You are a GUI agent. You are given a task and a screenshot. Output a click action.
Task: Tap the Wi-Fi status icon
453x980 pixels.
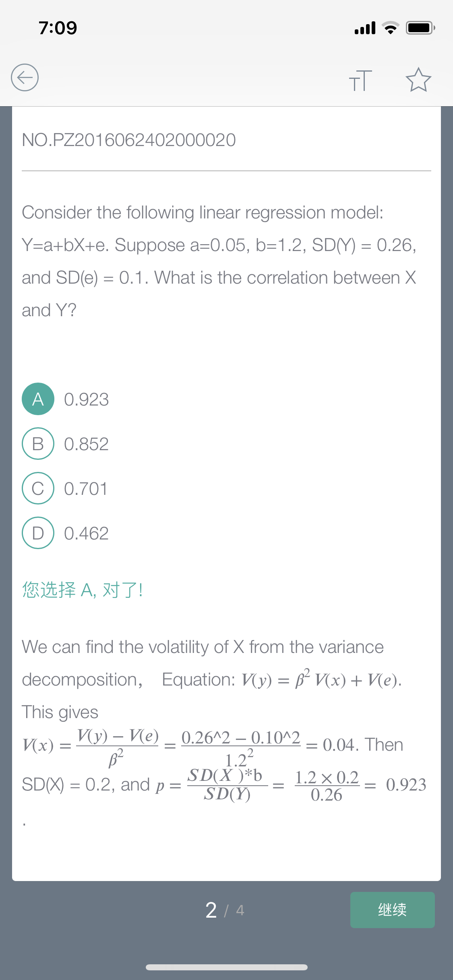coord(390,28)
